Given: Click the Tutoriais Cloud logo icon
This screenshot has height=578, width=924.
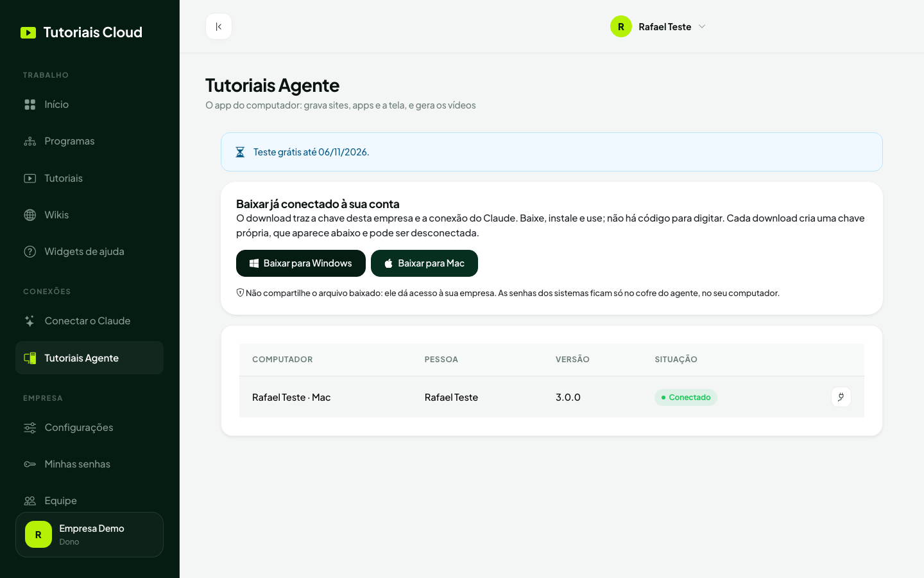Looking at the screenshot, I should pos(28,33).
